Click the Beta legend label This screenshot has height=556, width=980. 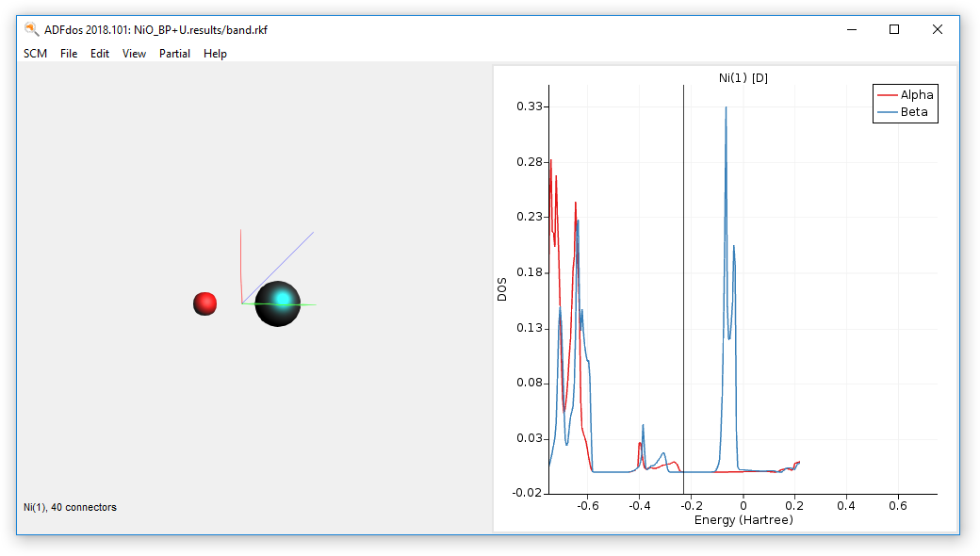pyautogui.click(x=914, y=112)
